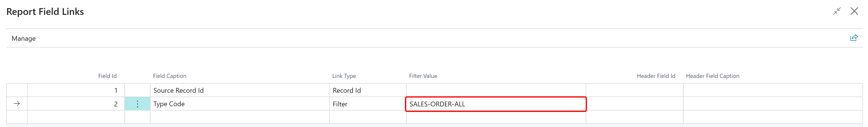Collapse the dialog with the shrink arrows icon
This screenshot has width=868, height=127.
tap(837, 12)
